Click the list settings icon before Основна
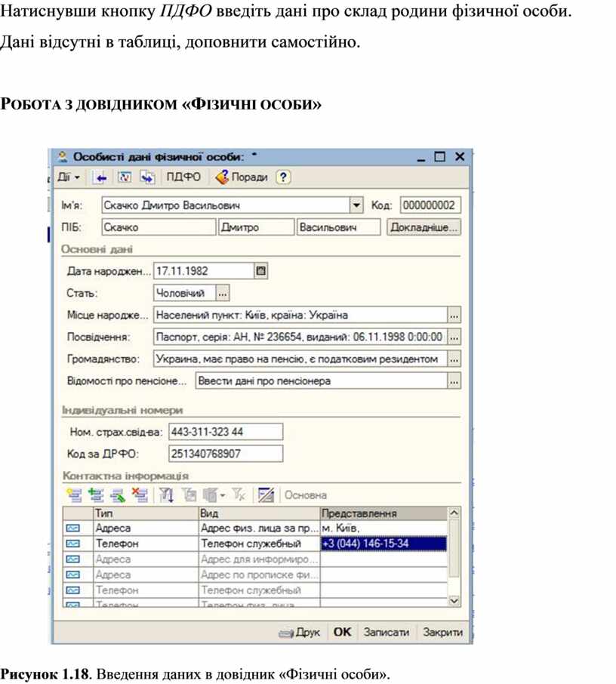This screenshot has width=616, height=684. [x=266, y=495]
